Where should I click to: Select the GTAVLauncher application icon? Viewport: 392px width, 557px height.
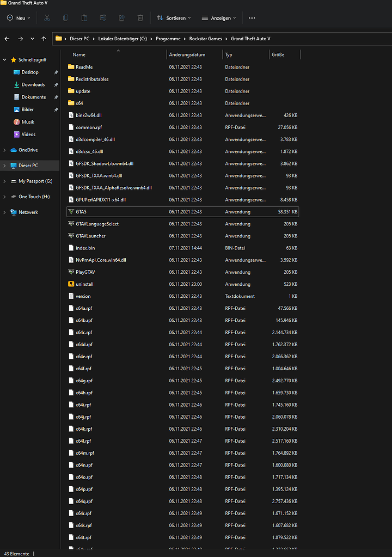(71, 236)
